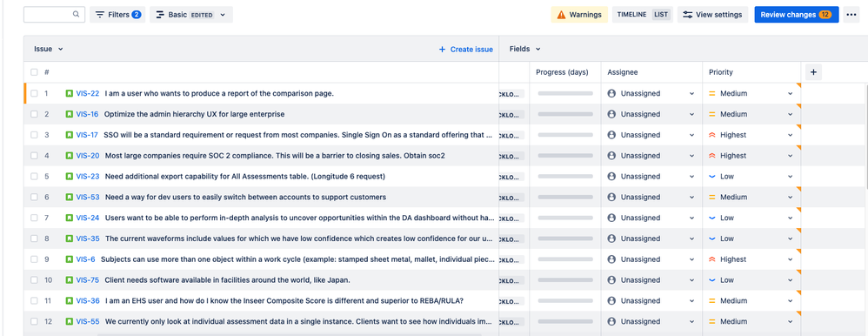
Task: Open the VIS-75 issue link
Action: point(88,280)
